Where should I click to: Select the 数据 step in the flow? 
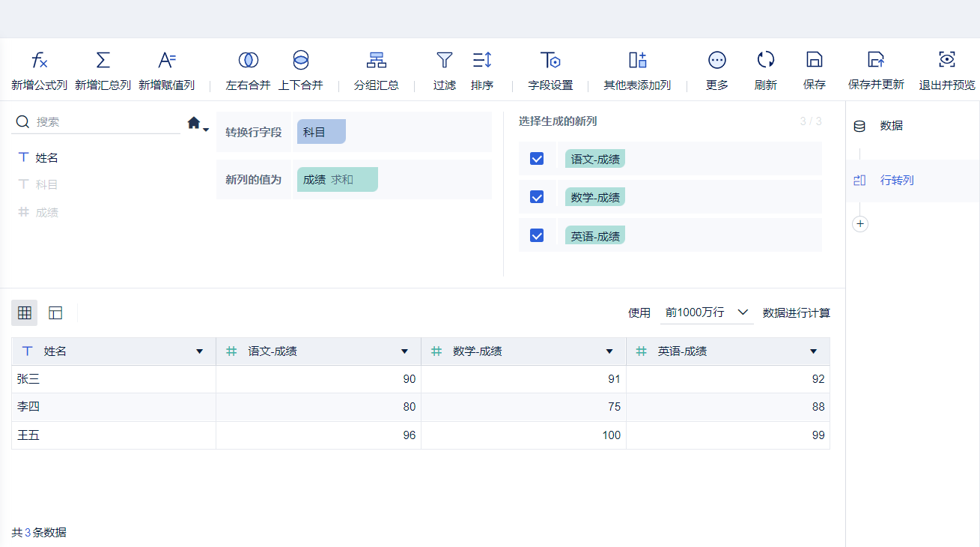913,126
